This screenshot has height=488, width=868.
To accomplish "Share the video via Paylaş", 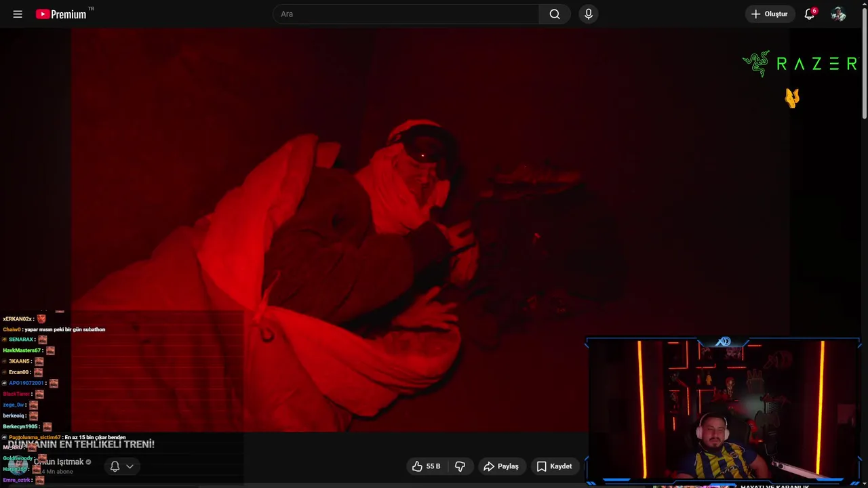I will [500, 466].
